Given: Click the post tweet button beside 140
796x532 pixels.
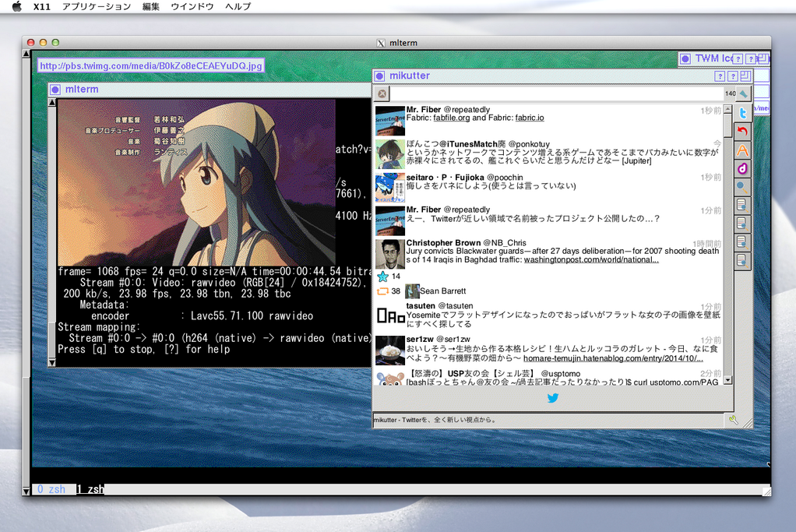Looking at the screenshot, I should (744, 93).
